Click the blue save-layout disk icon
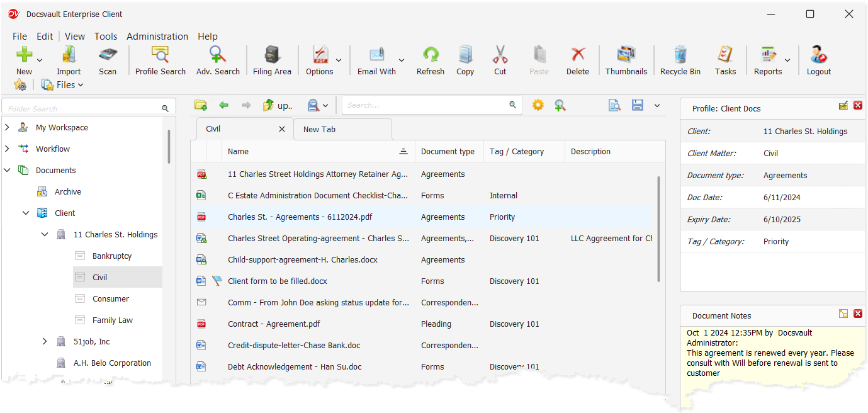Screen dimensions: 868x413 pos(638,105)
